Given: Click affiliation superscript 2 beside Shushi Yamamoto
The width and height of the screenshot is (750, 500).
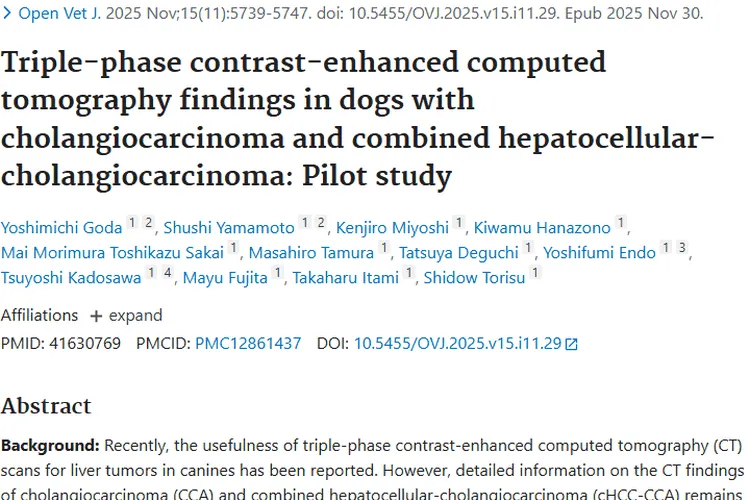Looking at the screenshot, I should 321,221.
